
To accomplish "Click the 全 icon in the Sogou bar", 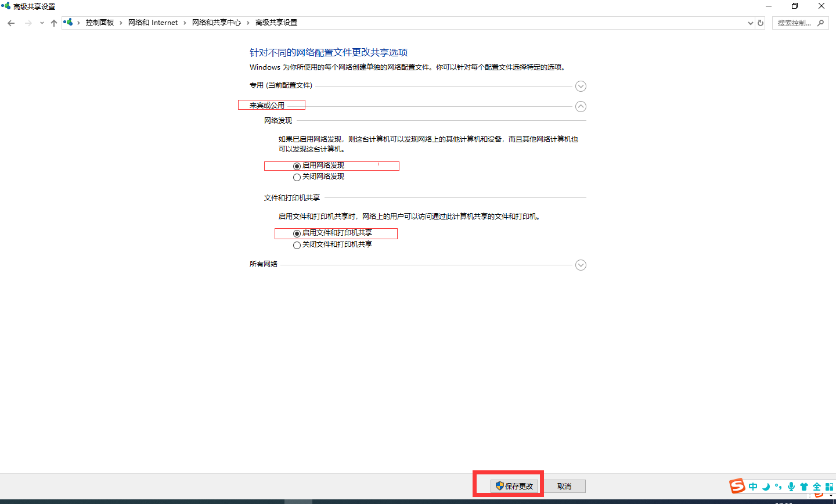I will [x=817, y=487].
